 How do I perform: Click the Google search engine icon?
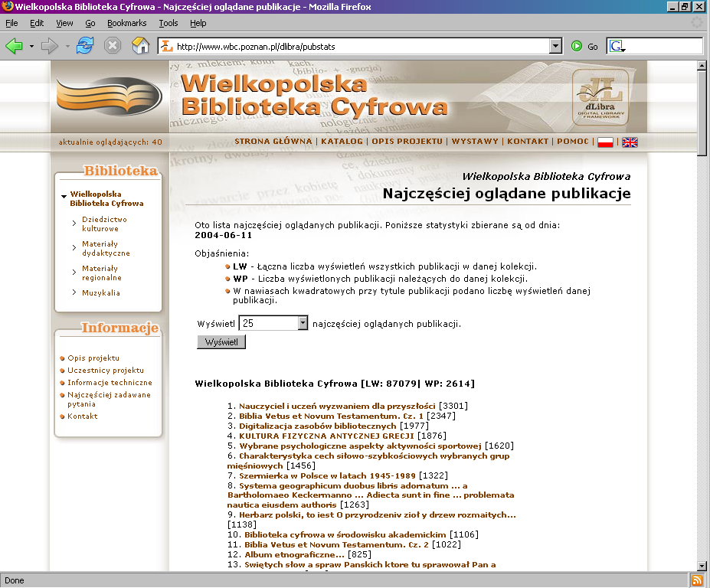click(617, 46)
